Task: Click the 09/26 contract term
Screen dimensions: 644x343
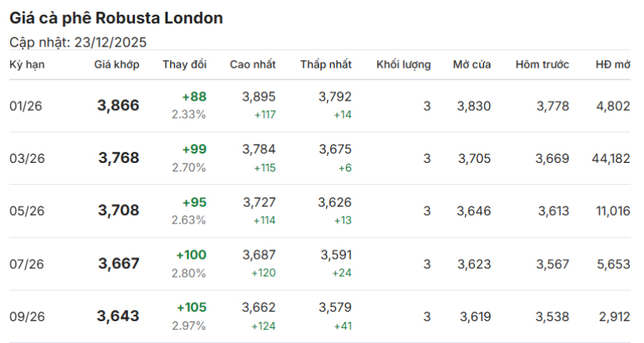Action: 27,316
